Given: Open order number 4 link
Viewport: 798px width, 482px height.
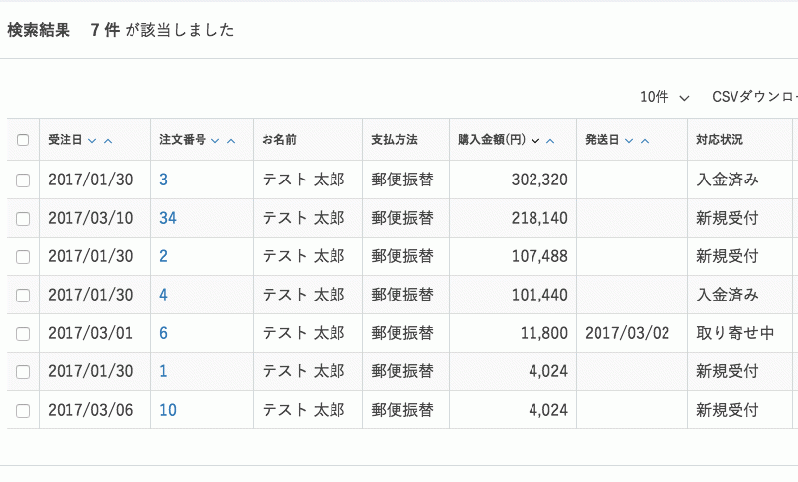Looking at the screenshot, I should pyautogui.click(x=163, y=295).
